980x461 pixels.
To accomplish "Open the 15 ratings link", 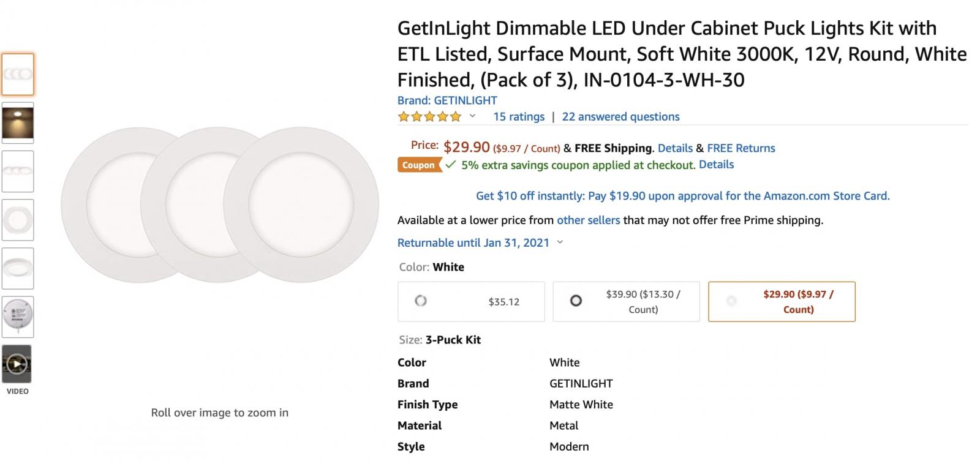I will click(x=518, y=116).
